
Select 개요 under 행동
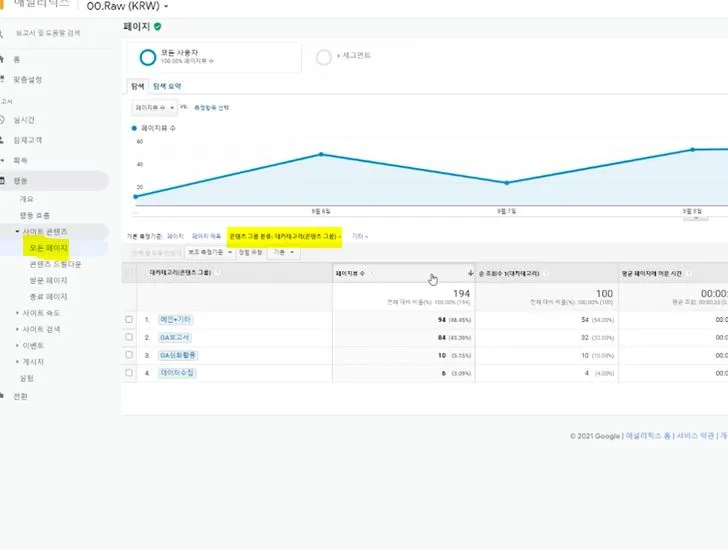(26, 199)
